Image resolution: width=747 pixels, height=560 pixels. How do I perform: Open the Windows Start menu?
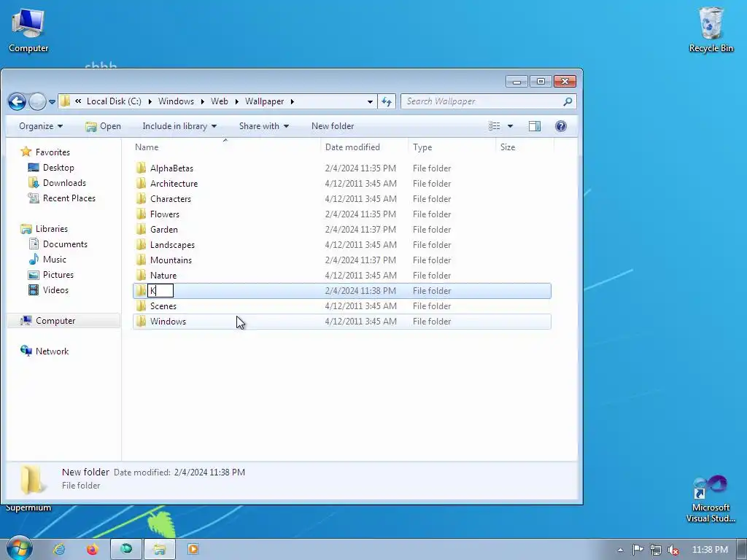pyautogui.click(x=19, y=548)
